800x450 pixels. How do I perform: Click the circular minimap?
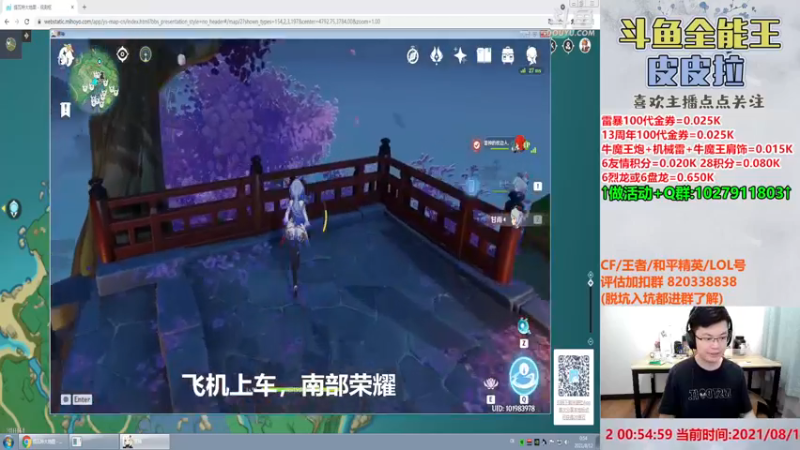pos(94,81)
